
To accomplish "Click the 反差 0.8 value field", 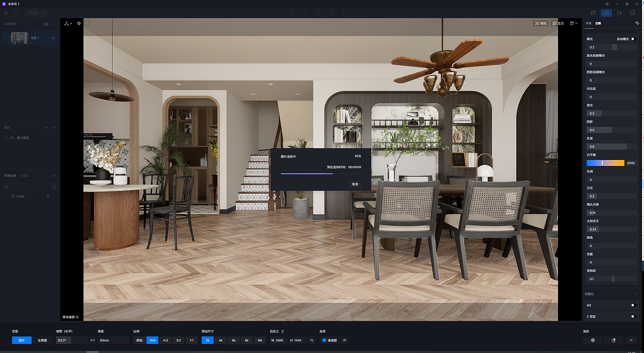I will 612,146.
